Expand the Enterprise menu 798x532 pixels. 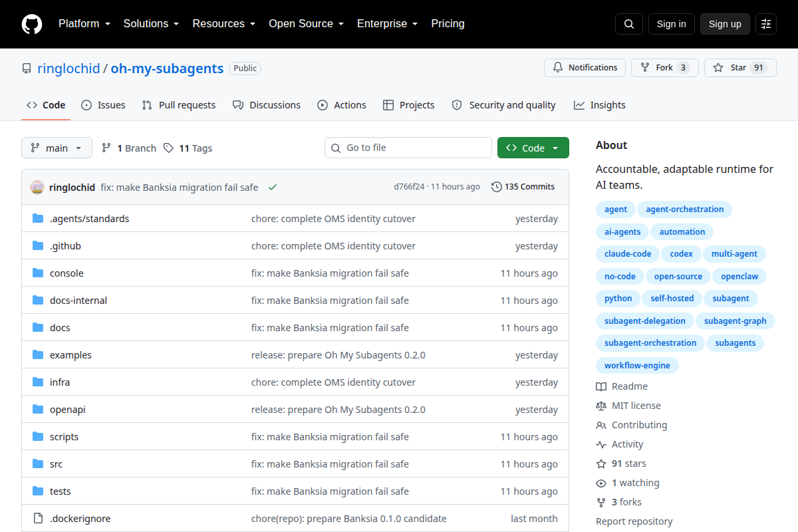(x=387, y=24)
